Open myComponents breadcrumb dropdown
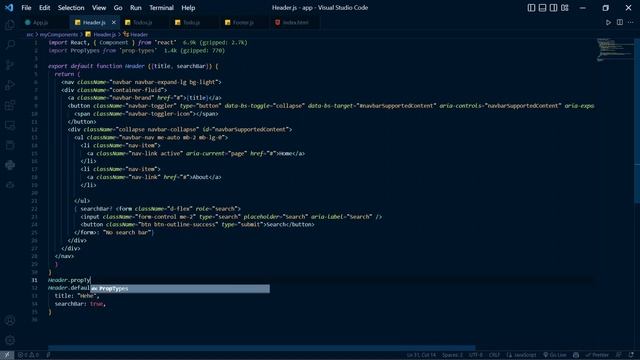 click(59, 35)
